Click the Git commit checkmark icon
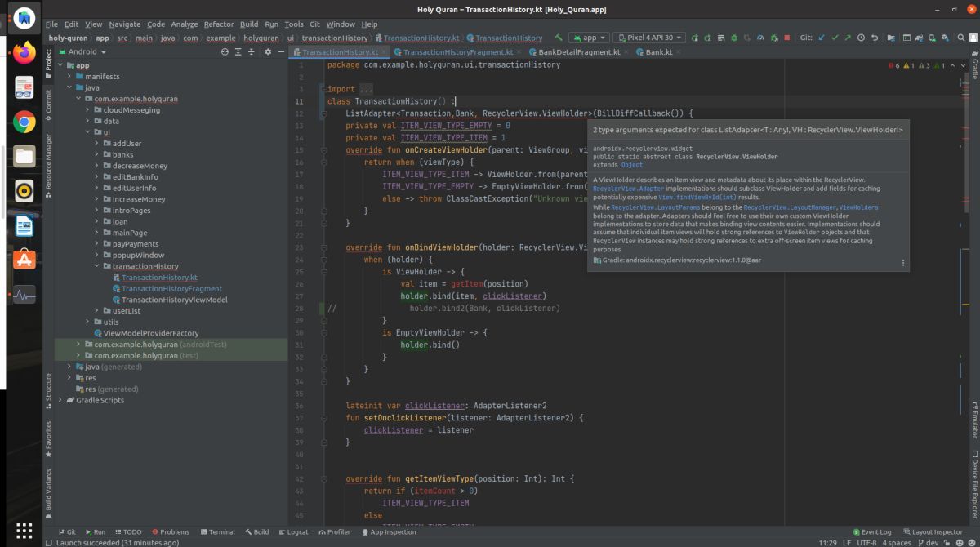The image size is (980, 547). (x=835, y=38)
